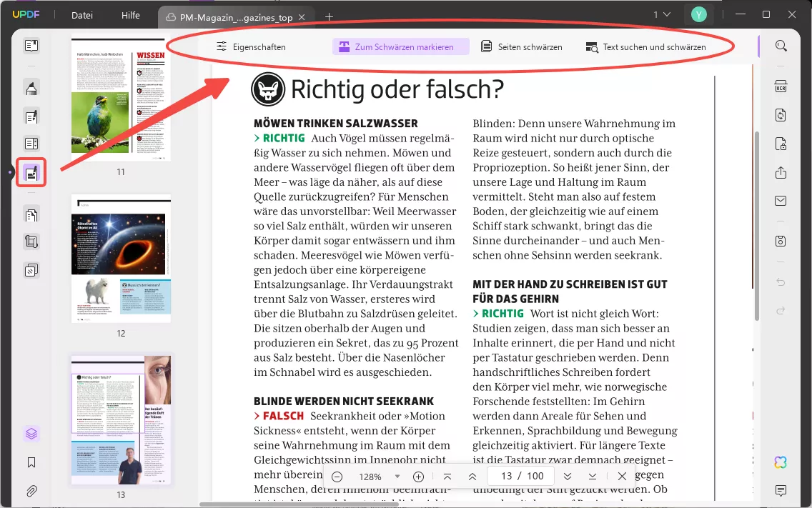This screenshot has width=812, height=508.
Task: Open the Reader mode icon in left sidebar
Action: (31, 46)
